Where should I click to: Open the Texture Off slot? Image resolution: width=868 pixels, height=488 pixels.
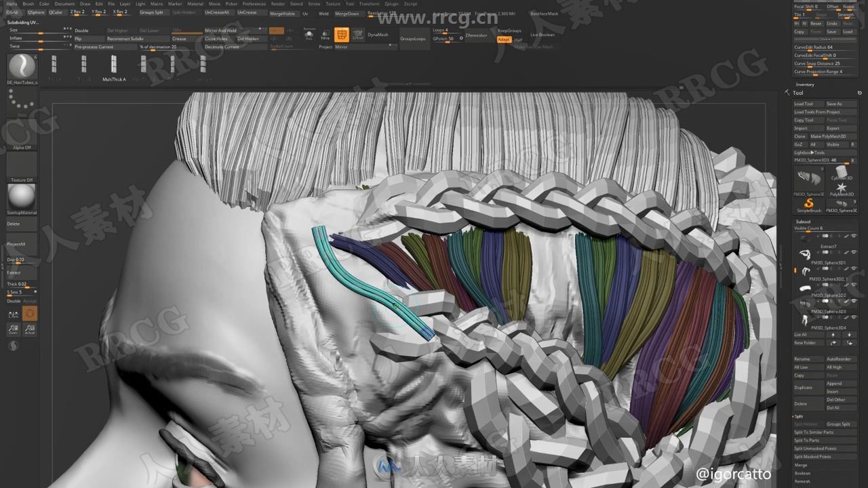[x=22, y=167]
